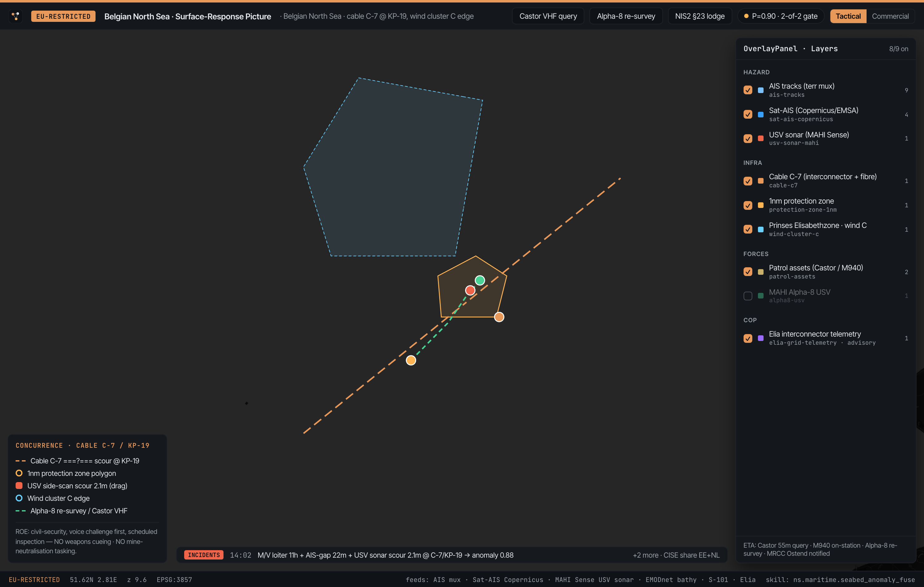Open the P=0.90 2-of-2 gate indicator
Viewport: 924px width, 587px height.
tap(780, 16)
